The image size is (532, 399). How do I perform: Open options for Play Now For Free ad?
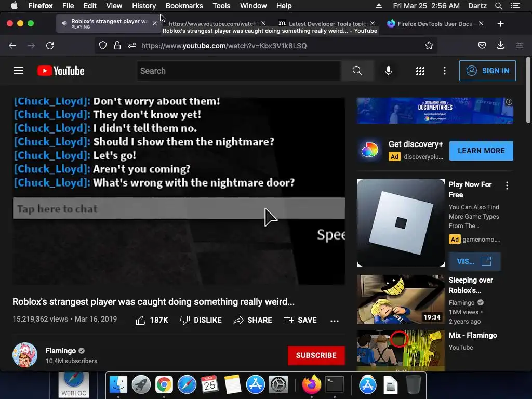point(507,185)
